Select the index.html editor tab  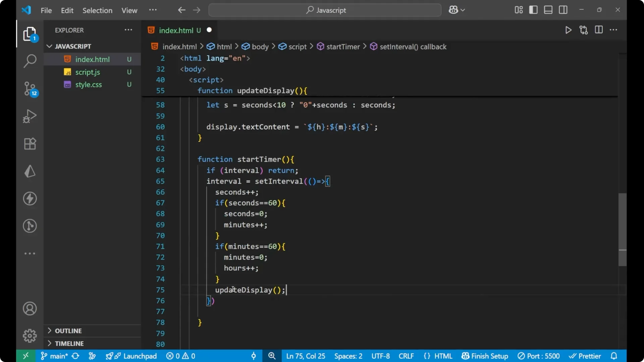pos(177,30)
